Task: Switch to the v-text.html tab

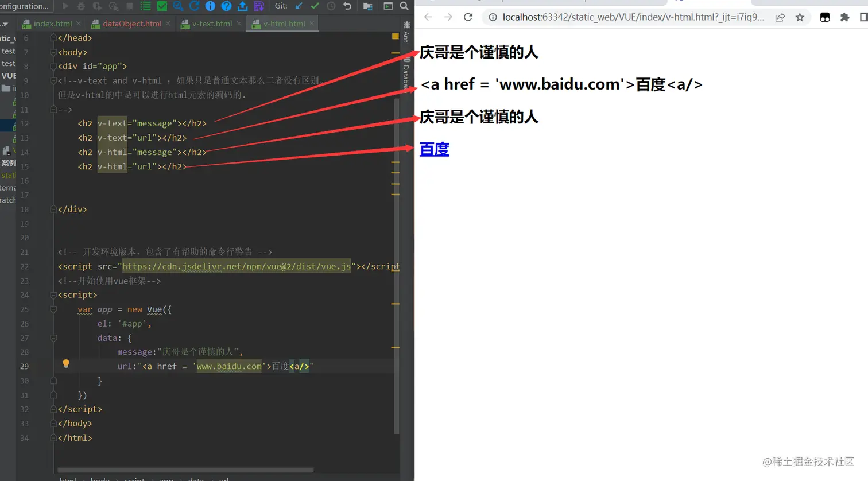Action: tap(212, 24)
